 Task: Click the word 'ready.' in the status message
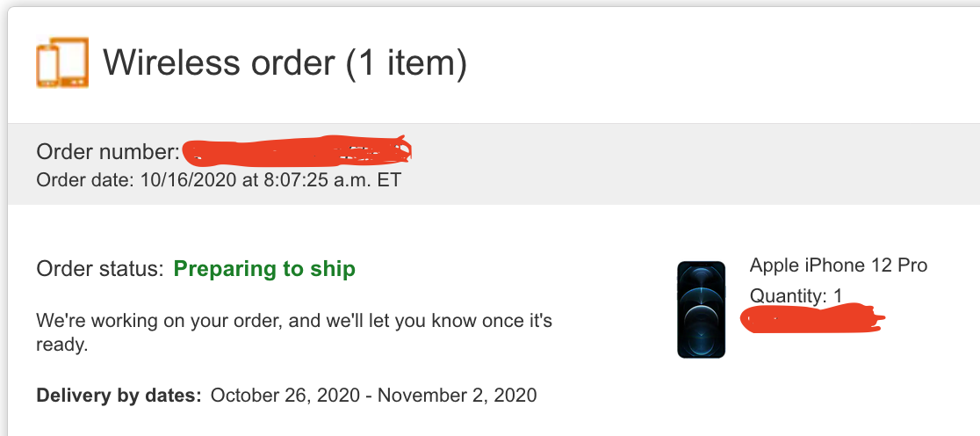point(62,345)
